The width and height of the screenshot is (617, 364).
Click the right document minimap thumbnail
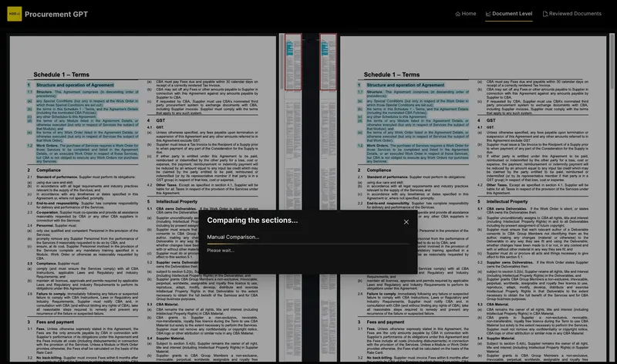pyautogui.click(x=329, y=62)
